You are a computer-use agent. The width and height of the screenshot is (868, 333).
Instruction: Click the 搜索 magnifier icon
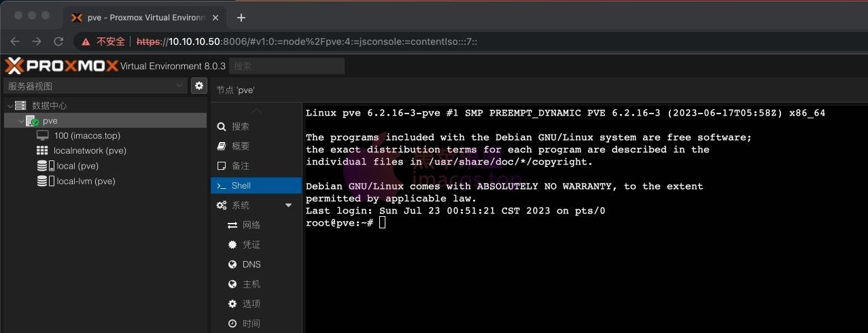click(x=221, y=126)
